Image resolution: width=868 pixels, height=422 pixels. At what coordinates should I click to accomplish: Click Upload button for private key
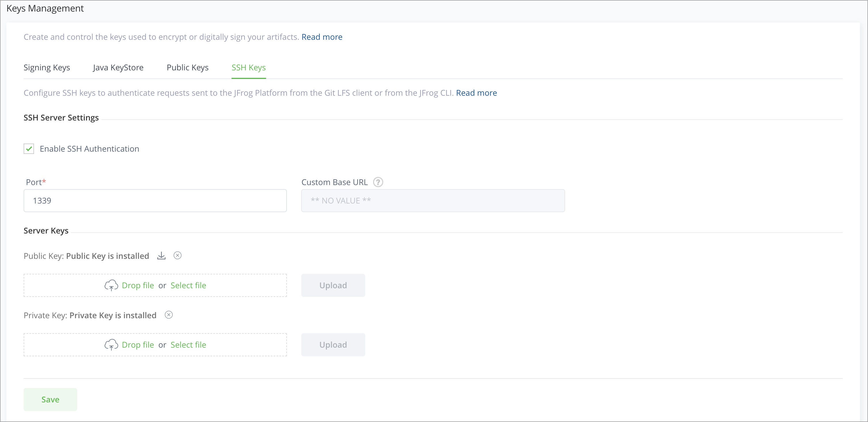point(333,345)
